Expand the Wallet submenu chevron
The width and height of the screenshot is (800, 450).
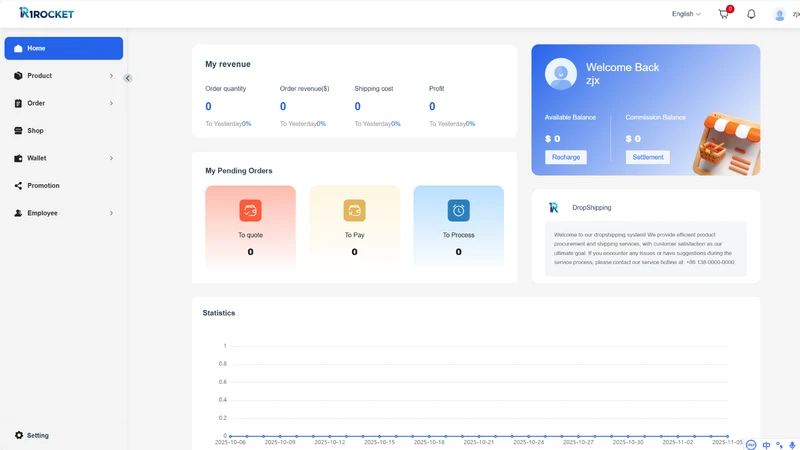pyautogui.click(x=111, y=158)
